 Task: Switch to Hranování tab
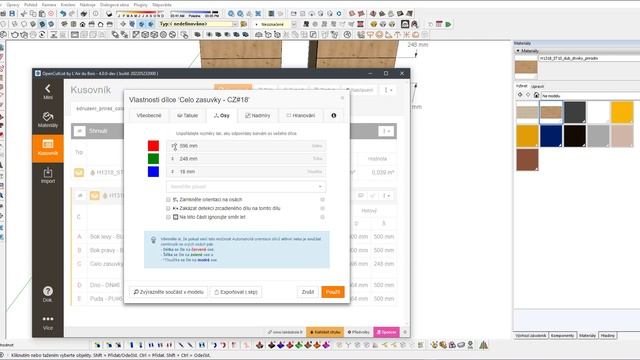301,116
